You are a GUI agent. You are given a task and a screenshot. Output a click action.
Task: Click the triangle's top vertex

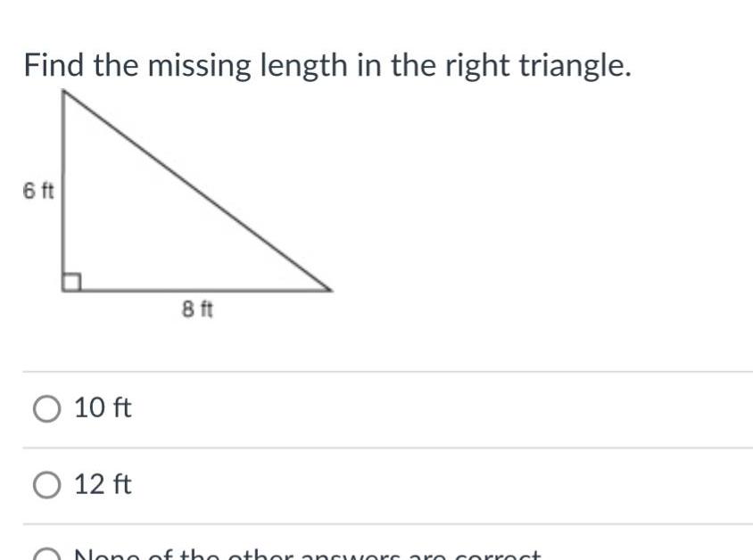[65, 91]
